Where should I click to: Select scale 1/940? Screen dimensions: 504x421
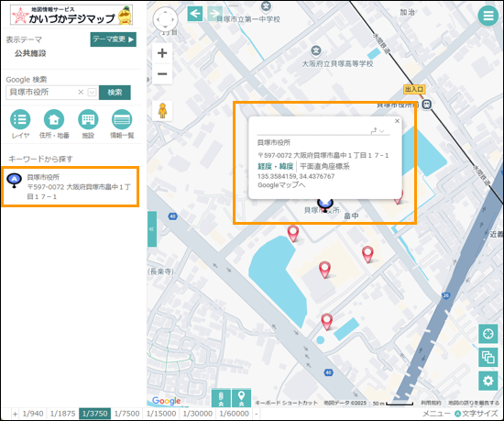tap(33, 414)
